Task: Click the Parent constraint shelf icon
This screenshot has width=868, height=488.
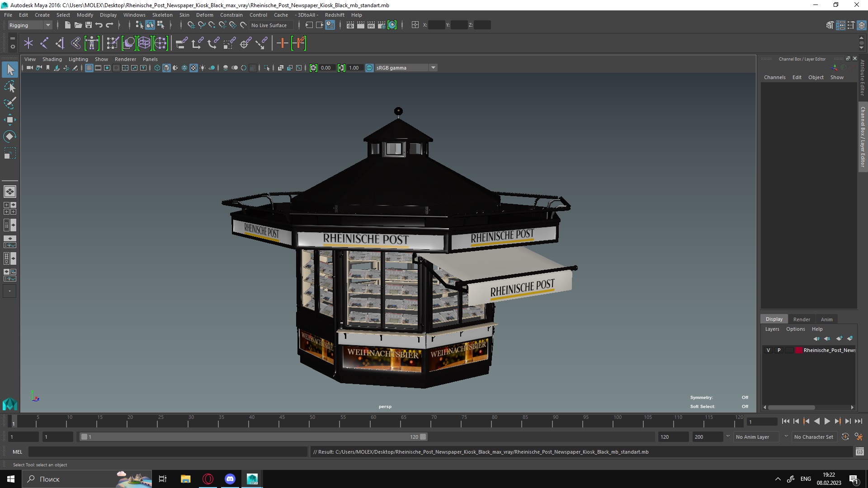Action: tap(182, 43)
